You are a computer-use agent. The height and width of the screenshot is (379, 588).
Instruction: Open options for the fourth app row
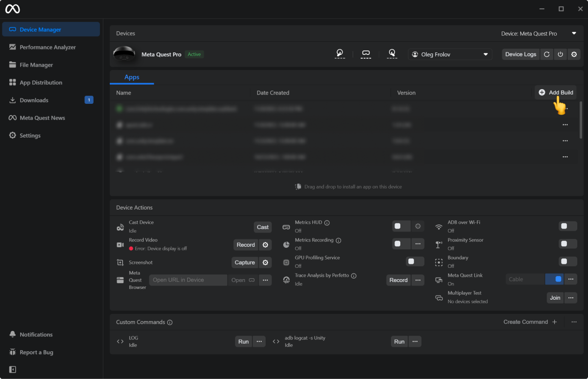tap(565, 157)
